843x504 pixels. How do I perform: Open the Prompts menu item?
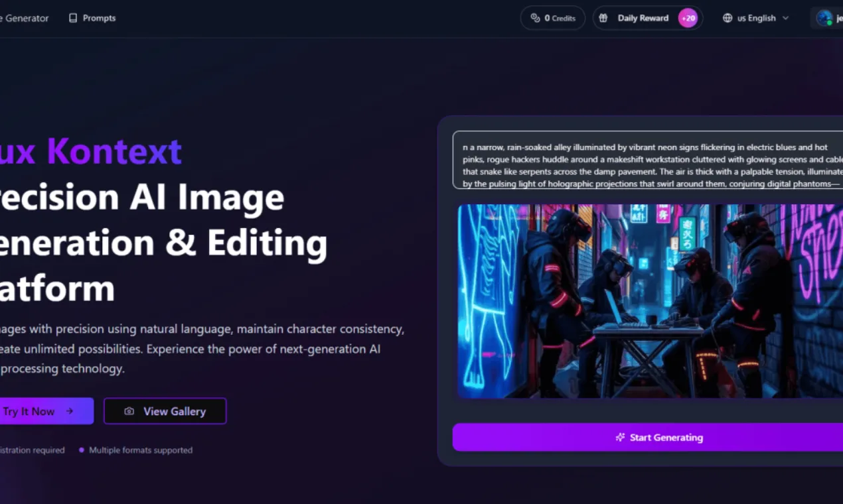pos(92,18)
